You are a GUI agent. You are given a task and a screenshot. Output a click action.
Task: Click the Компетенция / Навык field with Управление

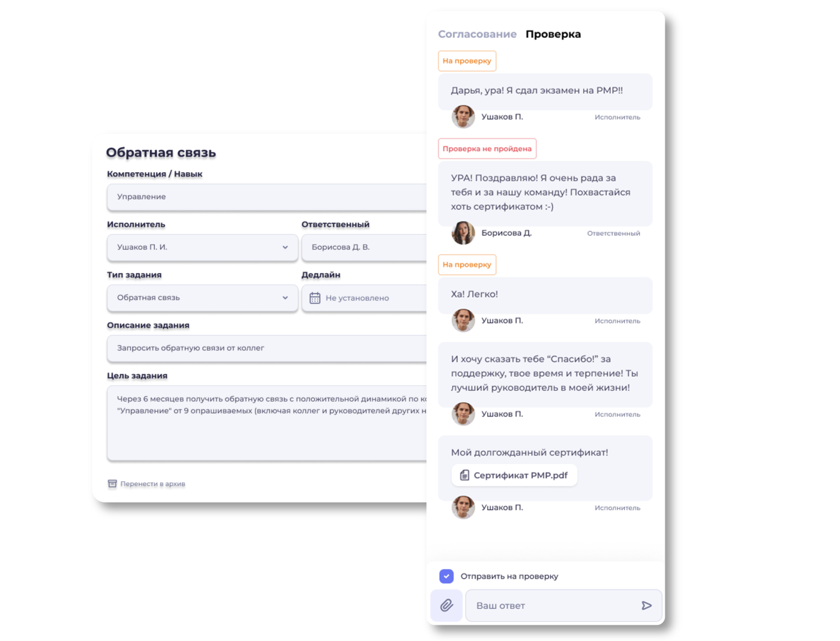[267, 197]
